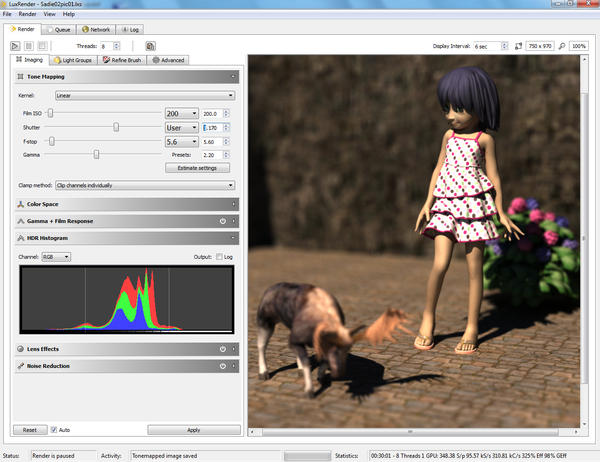Viewport: 600px width, 462px height.
Task: Switch to the Light Groups tab
Action: click(73, 60)
